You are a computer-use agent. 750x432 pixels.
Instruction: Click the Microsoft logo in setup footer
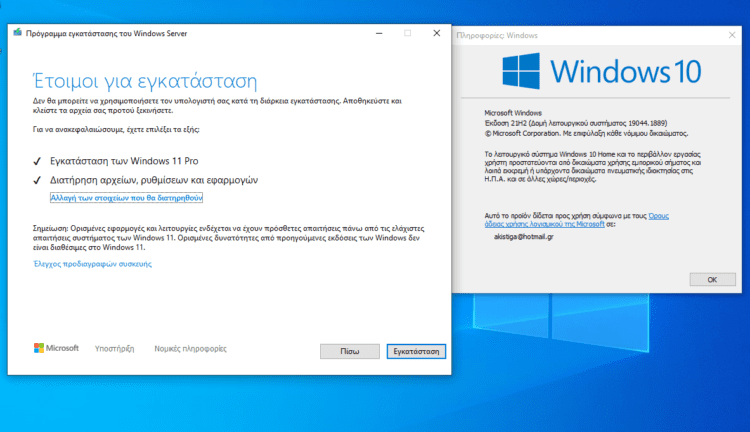tap(56, 348)
